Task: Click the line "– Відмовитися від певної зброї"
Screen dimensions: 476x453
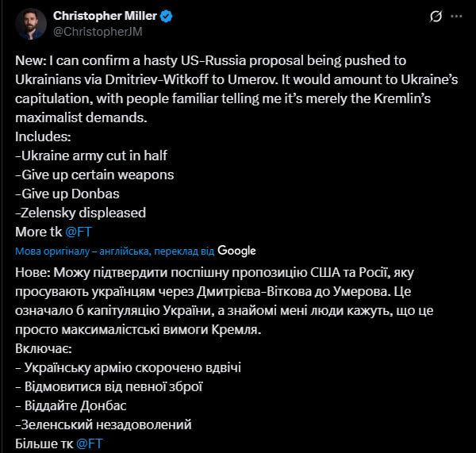Action: pyautogui.click(x=109, y=387)
